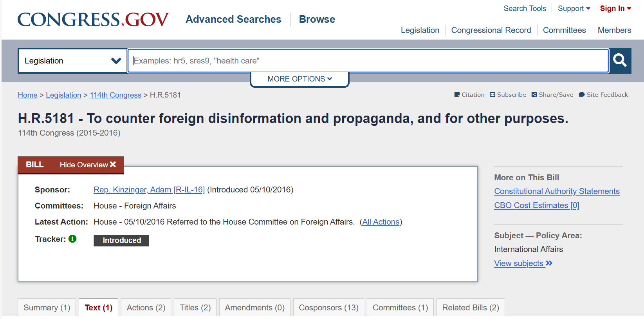
Task: Click View subjects link
Action: click(523, 263)
